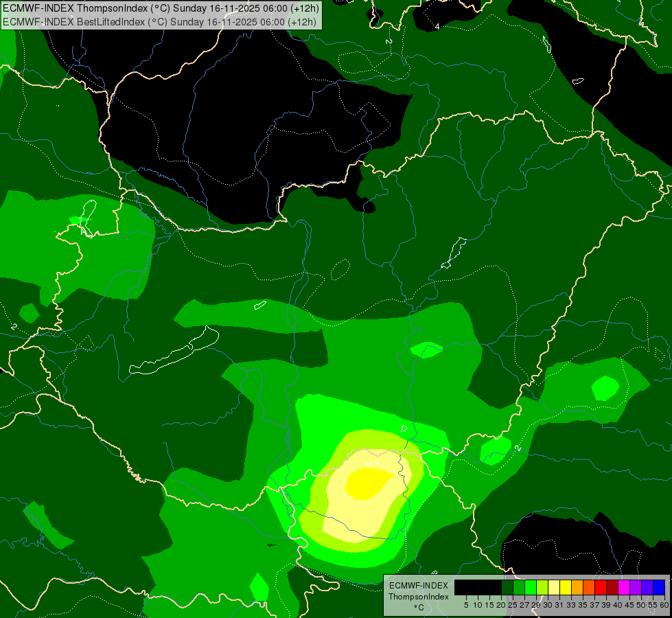Click the legend scale value 30
672x618 pixels.
(548, 605)
